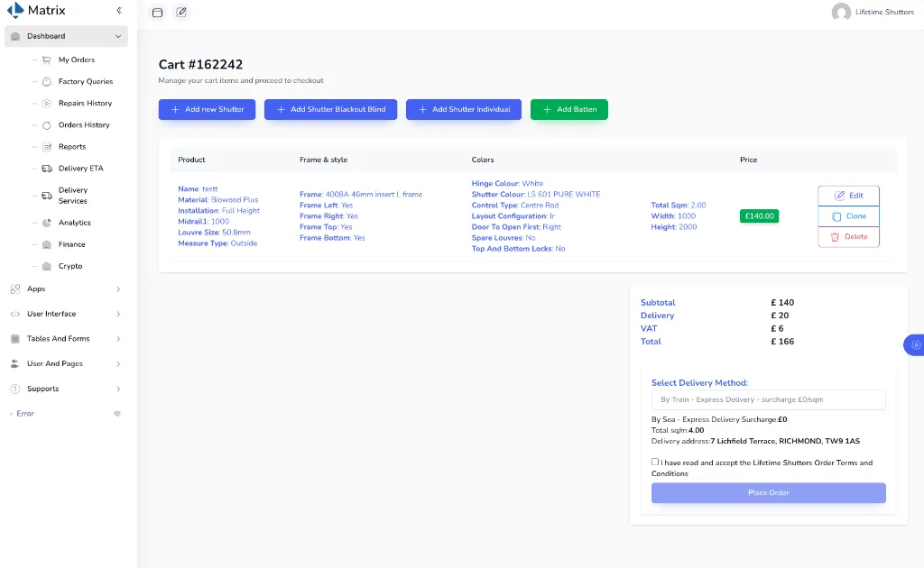Click the Material Biowood Plus text

[218, 200]
